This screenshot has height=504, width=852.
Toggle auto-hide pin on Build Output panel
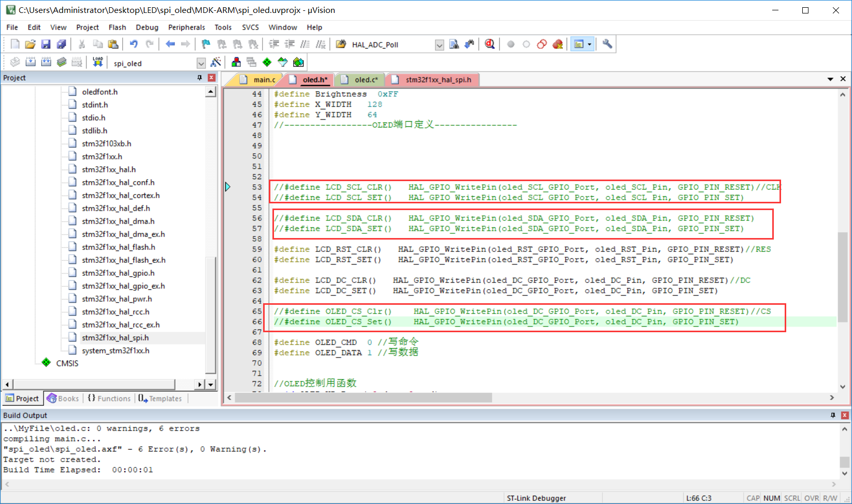(833, 415)
